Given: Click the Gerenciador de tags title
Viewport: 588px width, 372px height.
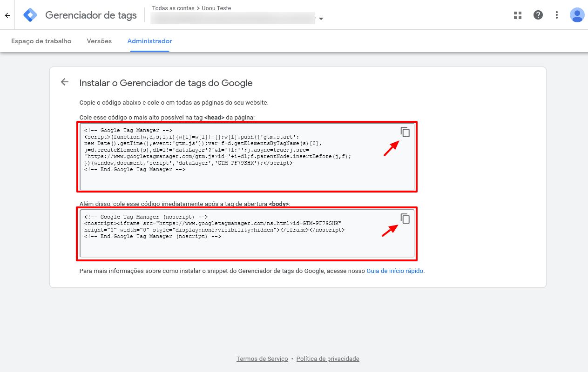Looking at the screenshot, I should click(91, 15).
